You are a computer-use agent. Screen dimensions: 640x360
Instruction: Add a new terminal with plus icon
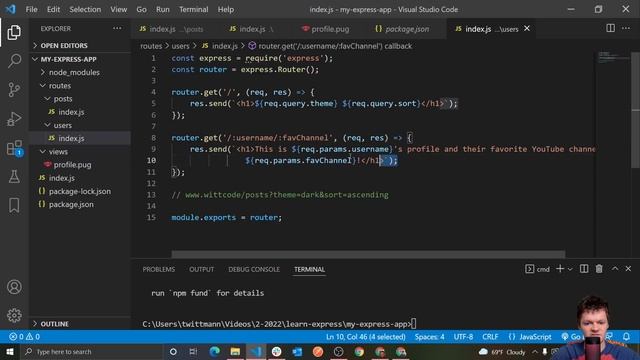click(560, 269)
